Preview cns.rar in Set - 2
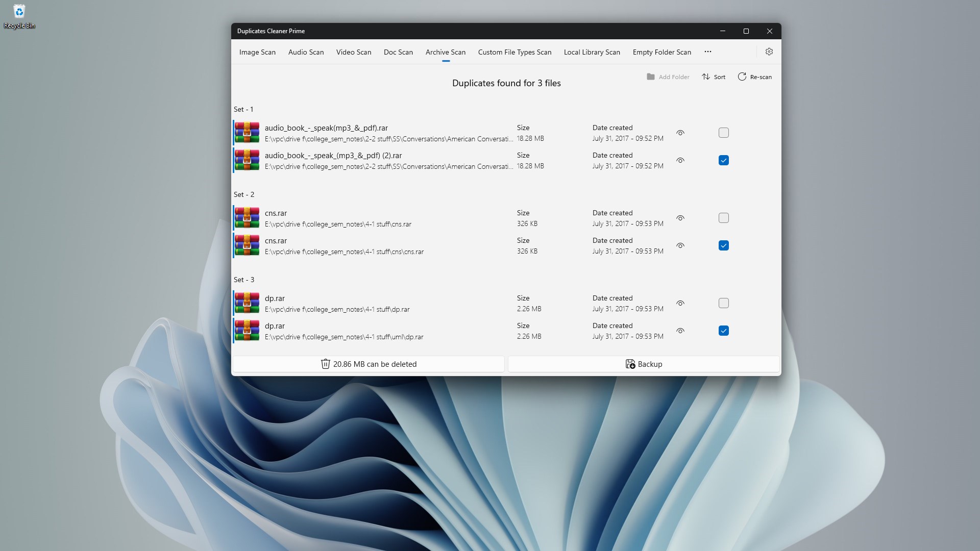This screenshot has width=980, height=551. click(680, 218)
